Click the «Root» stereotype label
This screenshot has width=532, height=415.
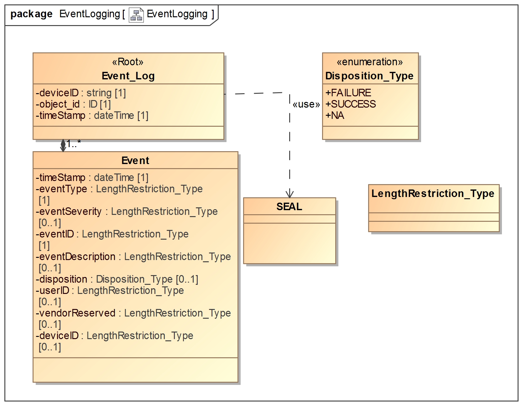tap(128, 62)
